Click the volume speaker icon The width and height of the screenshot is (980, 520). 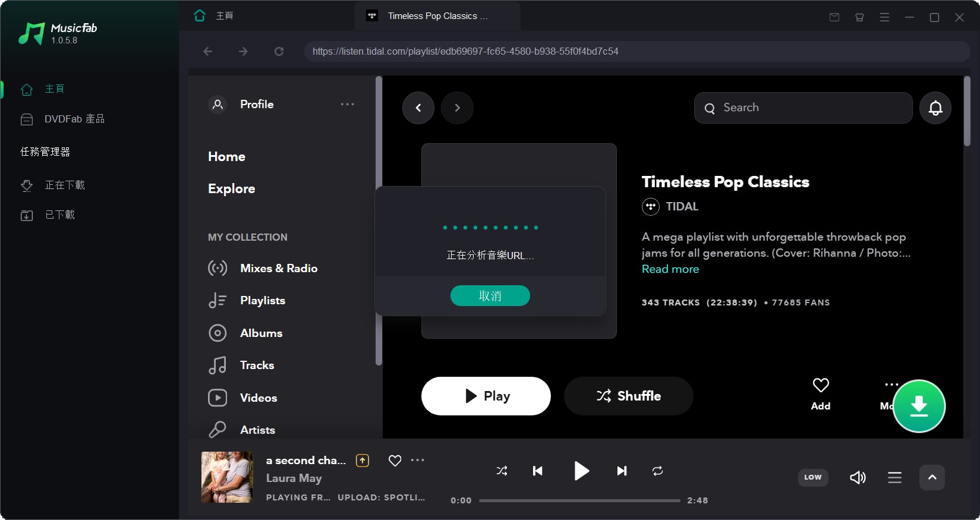tap(858, 477)
